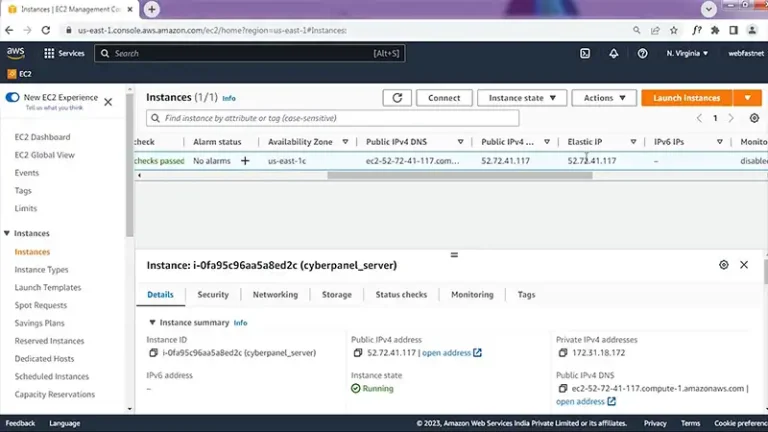
Task: Focus the Find instance filter field
Action: 333,118
